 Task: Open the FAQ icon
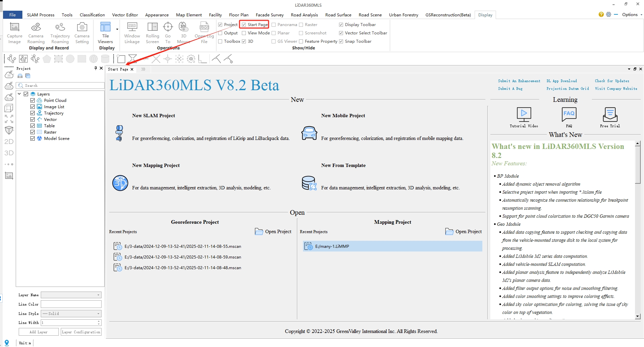pos(569,115)
